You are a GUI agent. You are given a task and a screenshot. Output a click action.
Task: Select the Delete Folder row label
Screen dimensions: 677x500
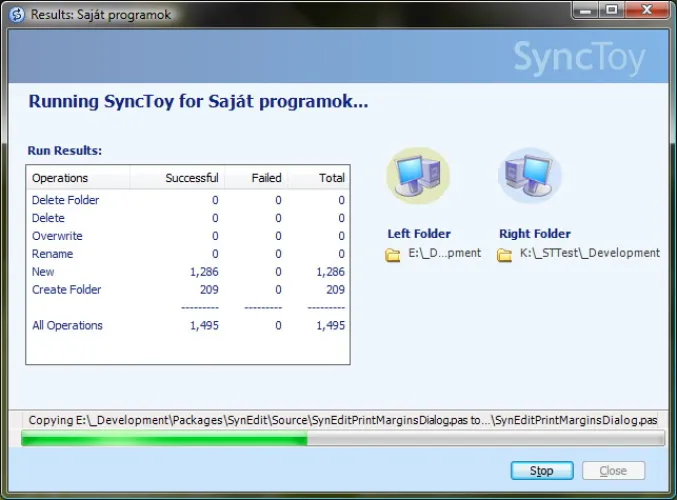coord(65,200)
